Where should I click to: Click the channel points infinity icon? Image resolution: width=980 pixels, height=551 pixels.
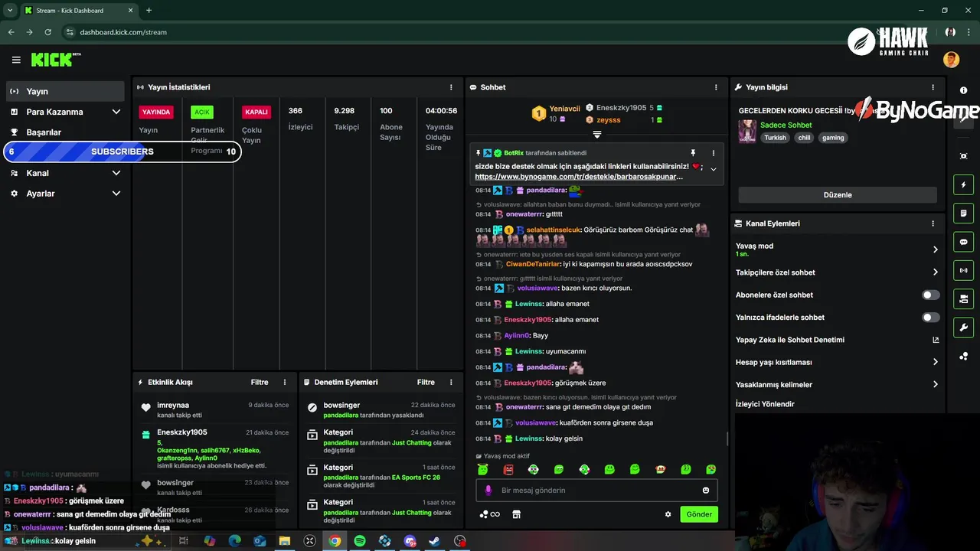point(490,514)
